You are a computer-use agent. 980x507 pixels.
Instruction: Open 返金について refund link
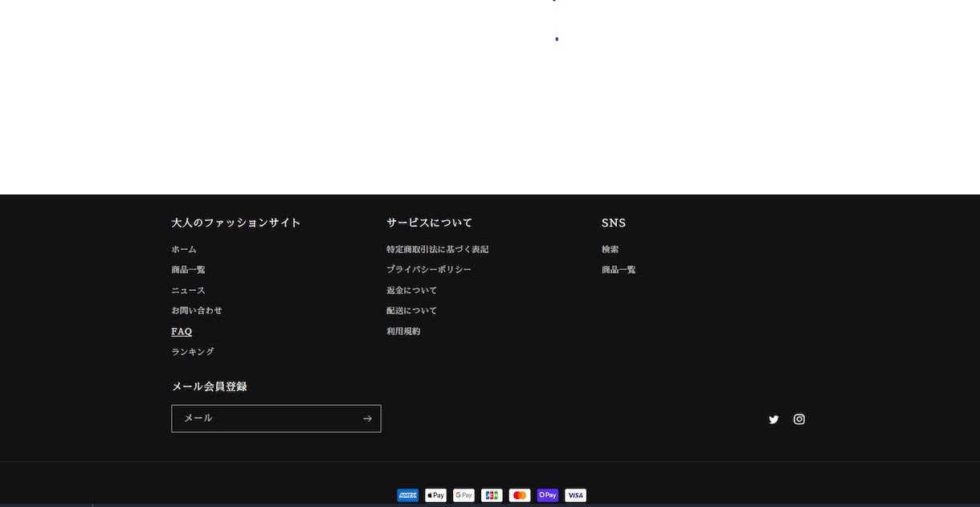pyautogui.click(x=412, y=291)
